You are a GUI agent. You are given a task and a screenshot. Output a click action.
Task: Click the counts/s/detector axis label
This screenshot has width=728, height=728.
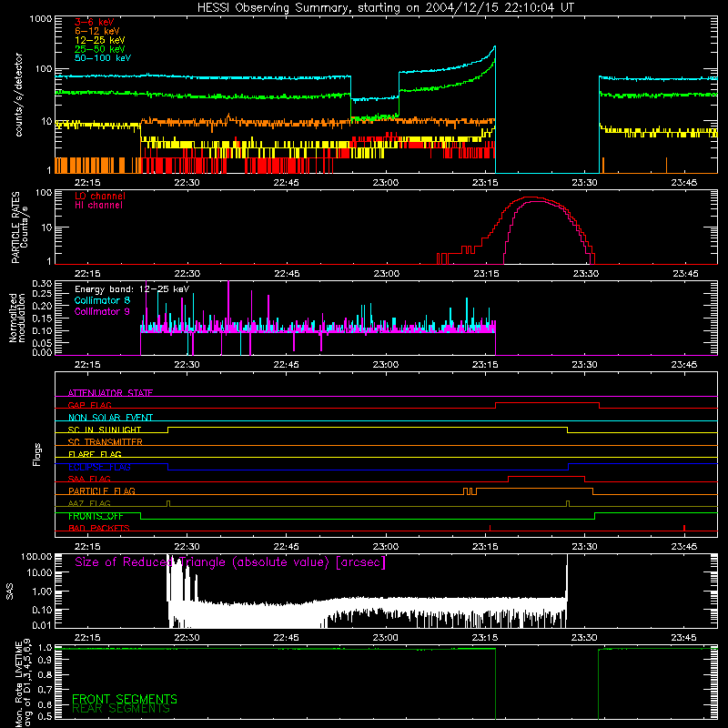click(x=19, y=95)
